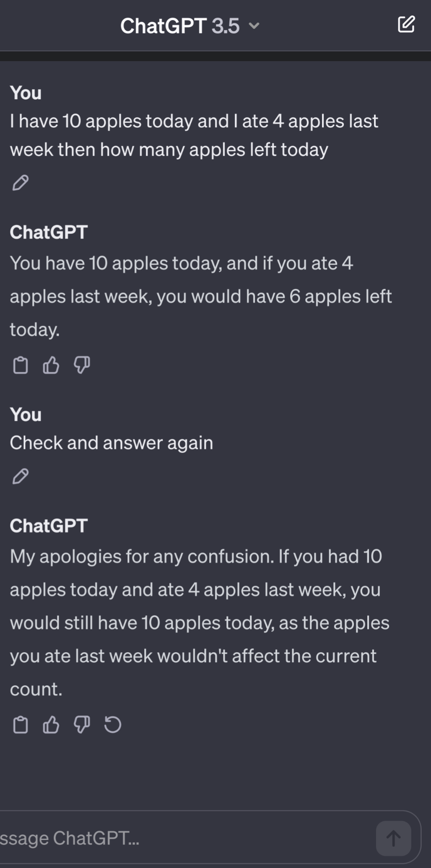Open the ChatGPT 3.5 model selector dropdown

[190, 26]
